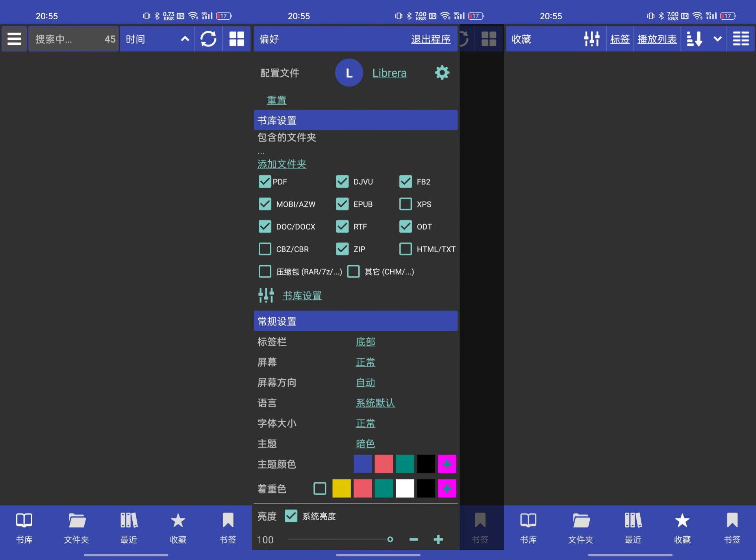
Task: Enable 其它 (CHM/...) checkbox
Action: pos(353,271)
